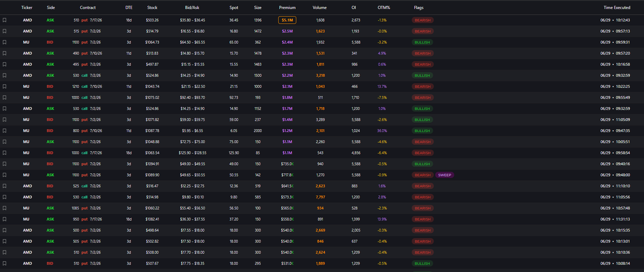Click the Stock column header
Screen dimensions: 644x272
(x=152, y=8)
